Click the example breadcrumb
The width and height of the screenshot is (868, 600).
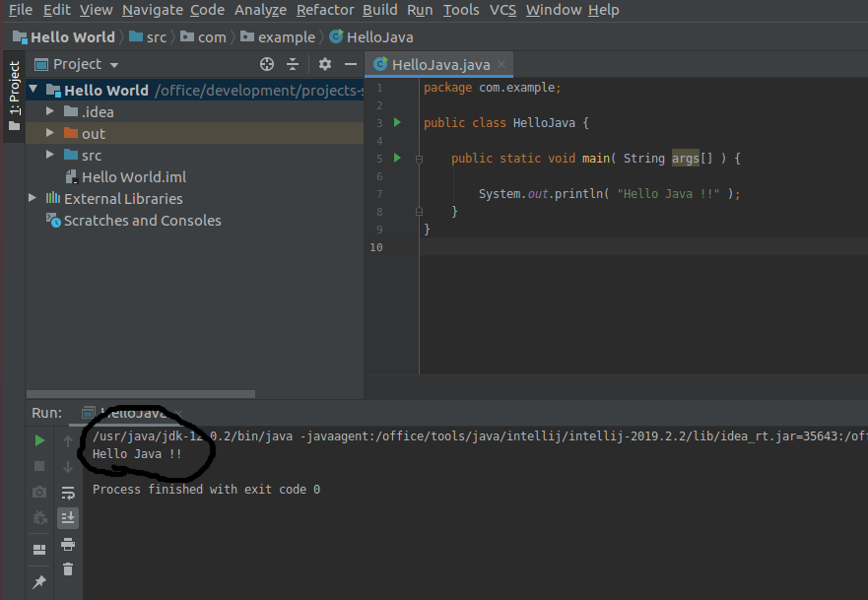pyautogui.click(x=278, y=37)
